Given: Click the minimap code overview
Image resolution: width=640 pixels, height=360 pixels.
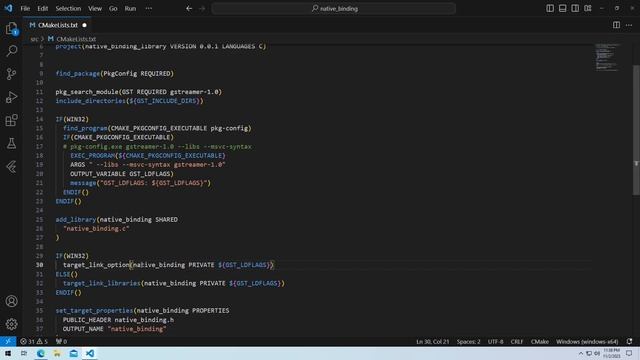Looking at the screenshot, I should pyautogui.click(x=607, y=57).
